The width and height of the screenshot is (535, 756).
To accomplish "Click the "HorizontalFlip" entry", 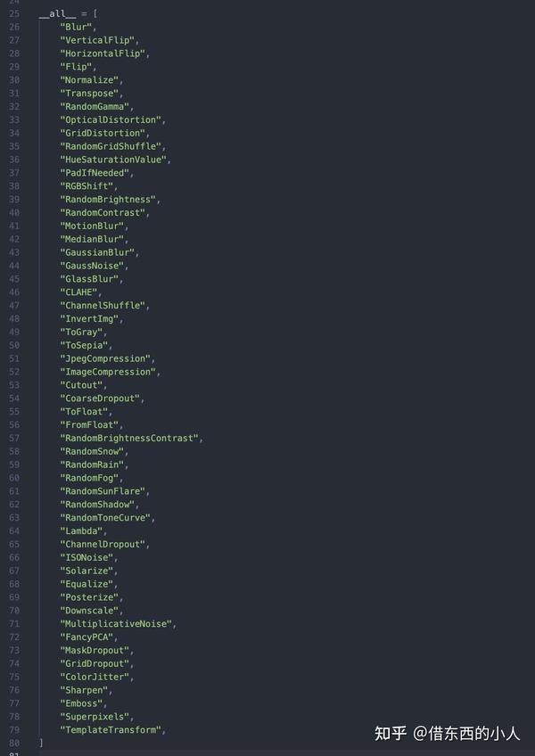I will click(103, 53).
